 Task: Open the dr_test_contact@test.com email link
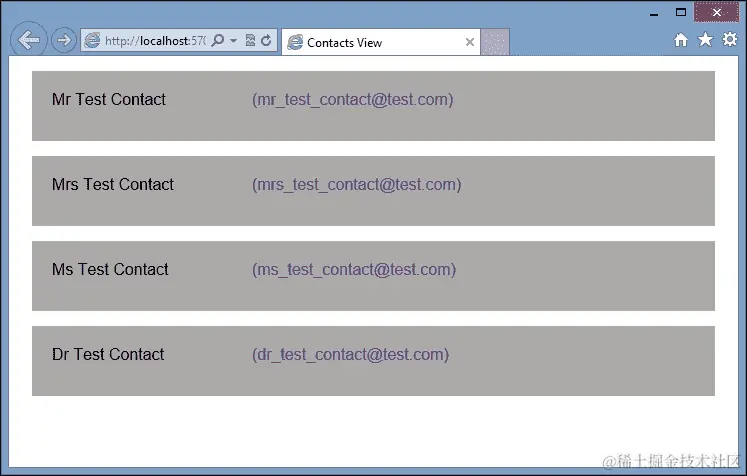351,354
